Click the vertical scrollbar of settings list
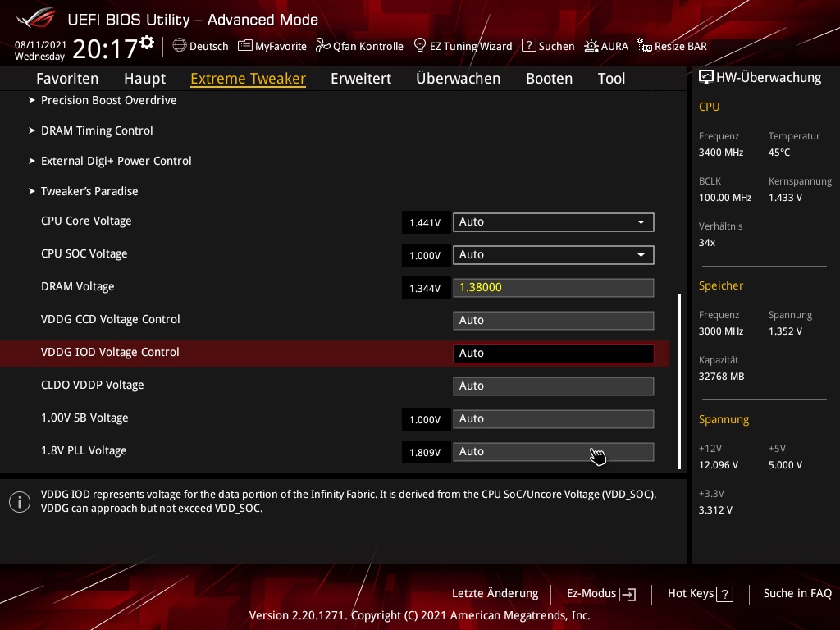Viewport: 840px width, 630px height. [x=679, y=381]
